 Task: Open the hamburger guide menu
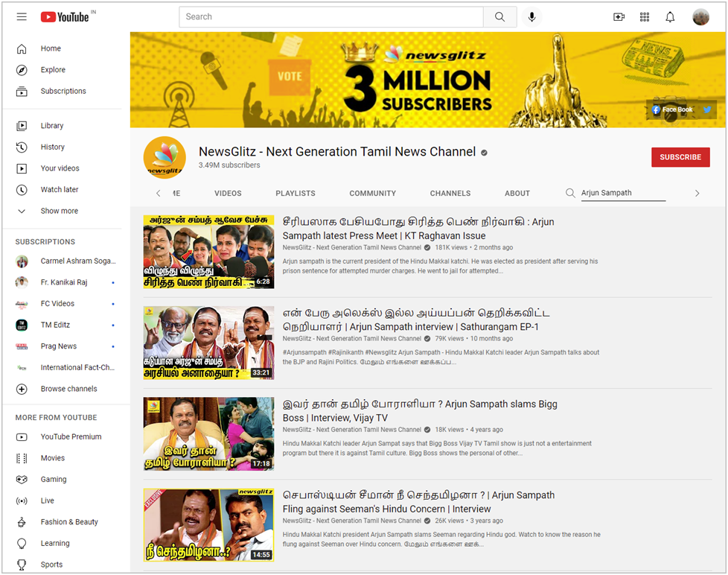pyautogui.click(x=22, y=16)
